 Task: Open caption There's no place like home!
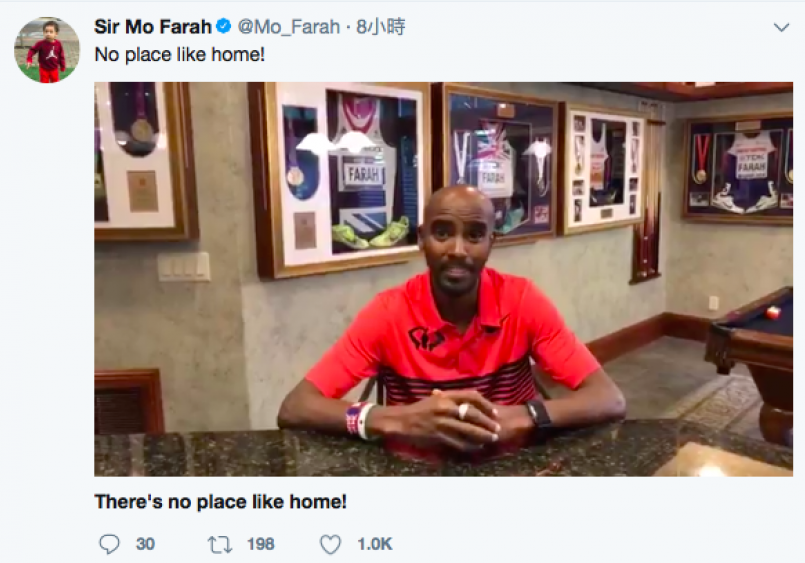click(x=221, y=501)
